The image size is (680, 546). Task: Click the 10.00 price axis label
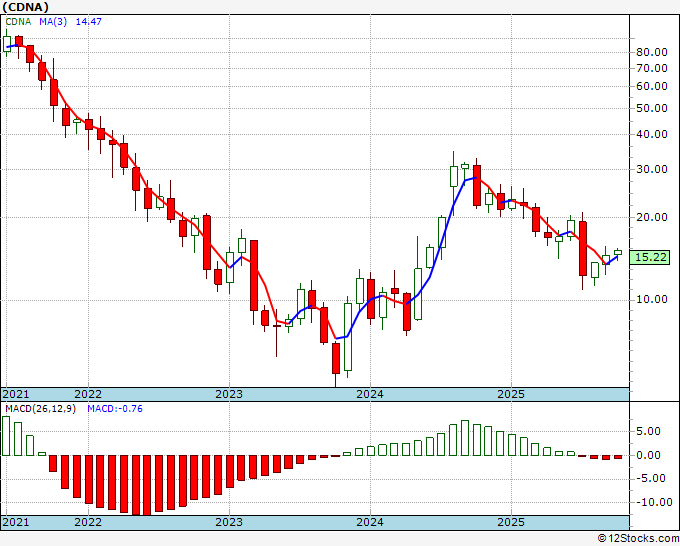pos(652,299)
